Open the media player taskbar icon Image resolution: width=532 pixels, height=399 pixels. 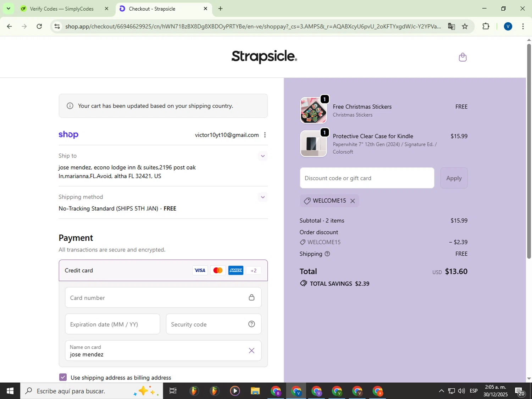click(x=234, y=391)
